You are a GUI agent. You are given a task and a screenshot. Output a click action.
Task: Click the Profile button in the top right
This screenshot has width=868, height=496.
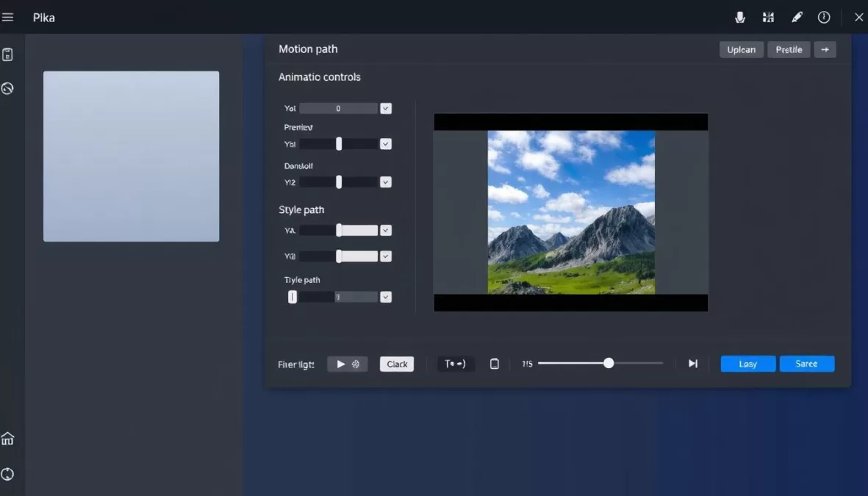789,49
